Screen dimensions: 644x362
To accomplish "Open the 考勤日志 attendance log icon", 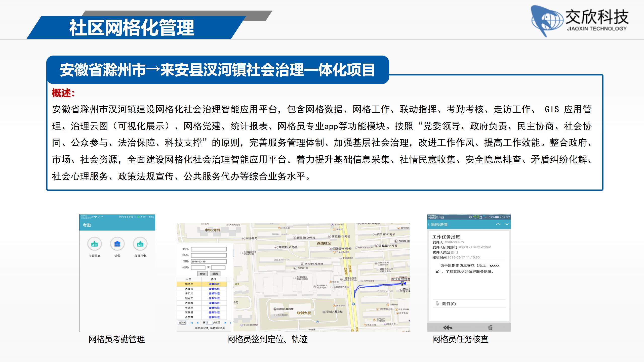I will [94, 244].
